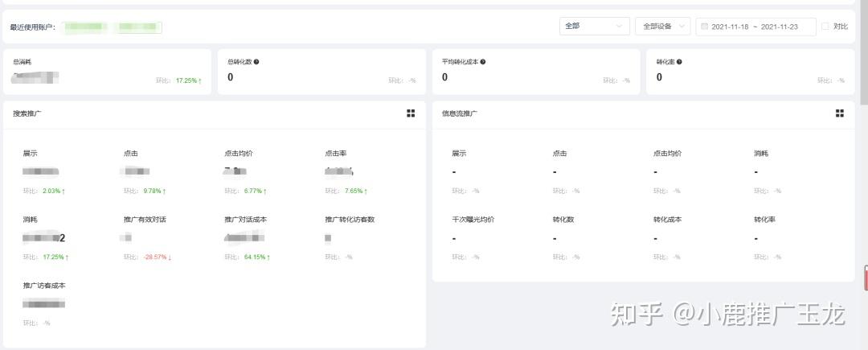Select 点击 metric in 搜索推广 panel
868x350 pixels.
(131, 154)
